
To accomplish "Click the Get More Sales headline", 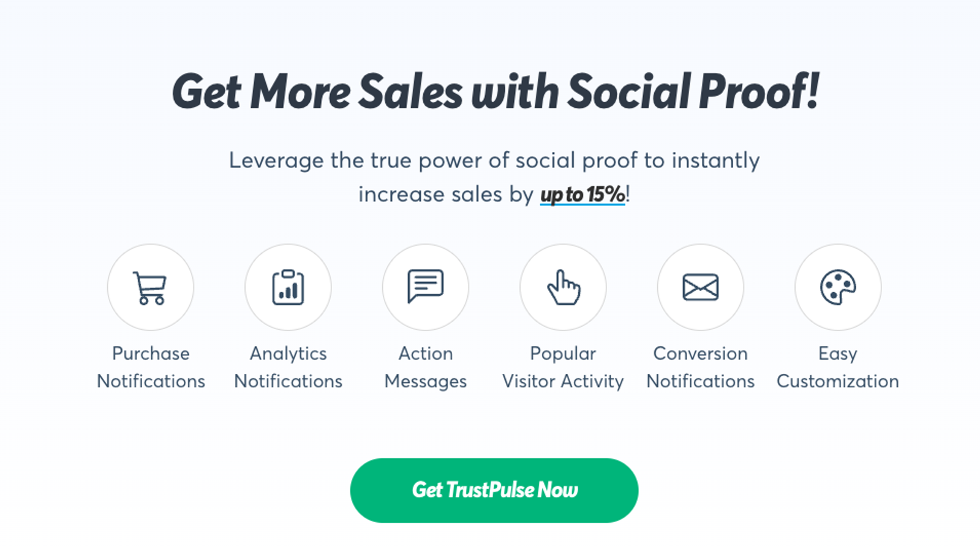I will click(x=495, y=91).
